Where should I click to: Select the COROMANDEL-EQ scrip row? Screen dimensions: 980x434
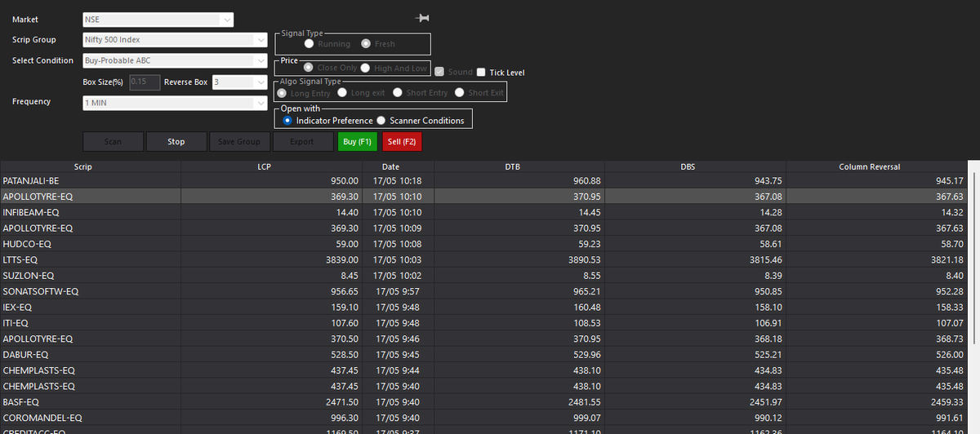click(483, 418)
